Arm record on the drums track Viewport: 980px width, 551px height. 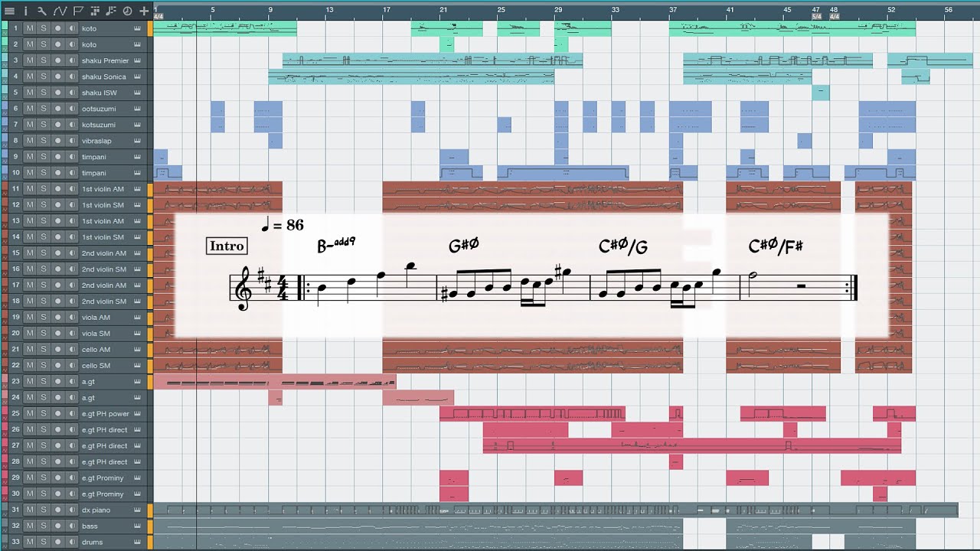pos(57,542)
